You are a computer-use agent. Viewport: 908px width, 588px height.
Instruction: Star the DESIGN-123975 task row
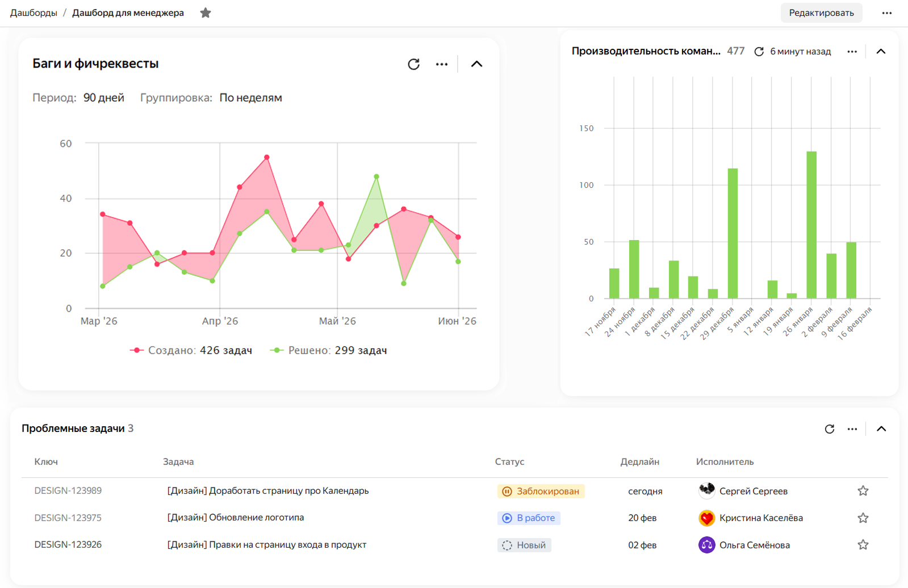point(863,518)
